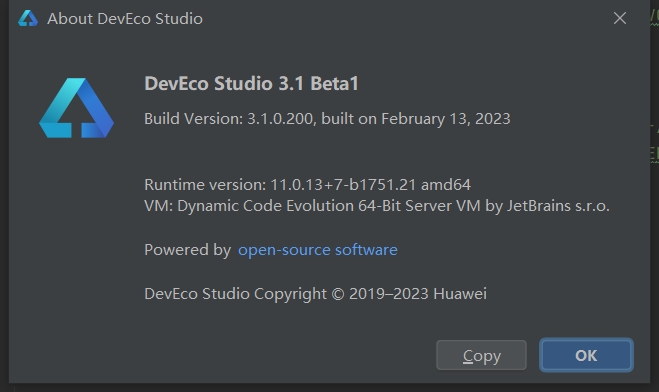Click the Runtime version label
The width and height of the screenshot is (659, 392).
(205, 185)
